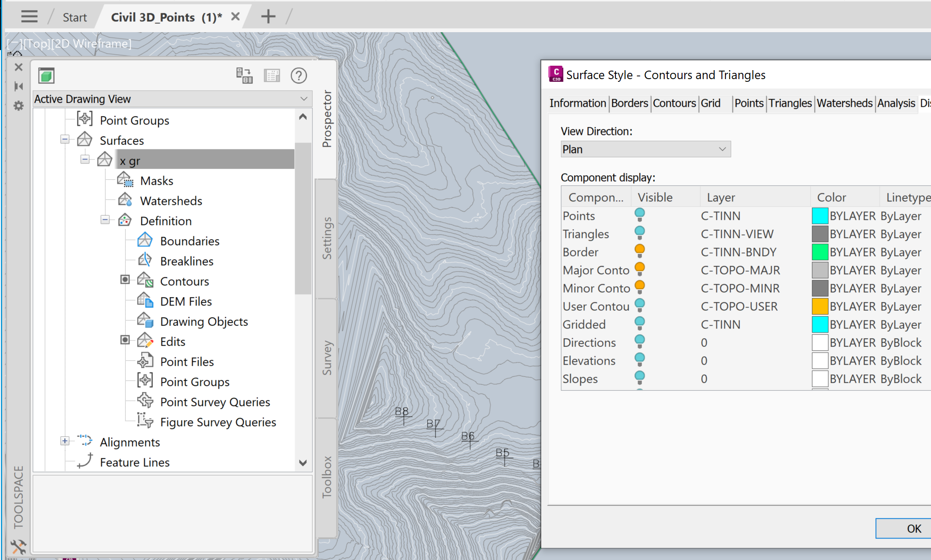
Task: Select the Breaklines icon in Definition
Action: click(145, 260)
